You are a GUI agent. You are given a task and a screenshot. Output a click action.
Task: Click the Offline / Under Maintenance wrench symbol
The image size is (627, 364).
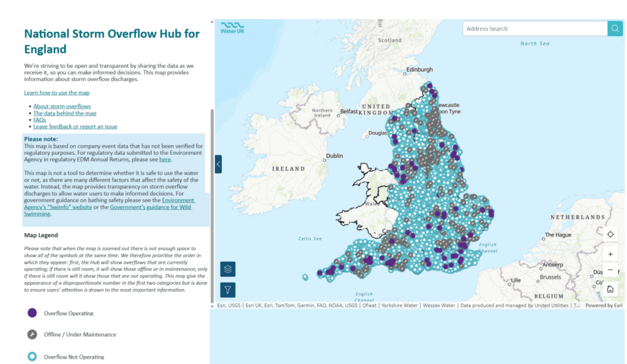pos(32,335)
